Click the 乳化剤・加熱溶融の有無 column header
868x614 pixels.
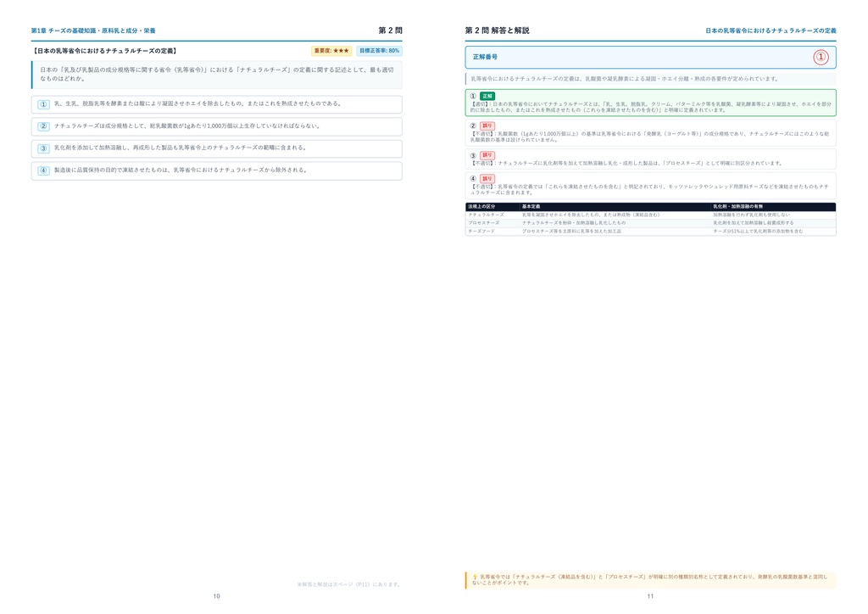738,207
